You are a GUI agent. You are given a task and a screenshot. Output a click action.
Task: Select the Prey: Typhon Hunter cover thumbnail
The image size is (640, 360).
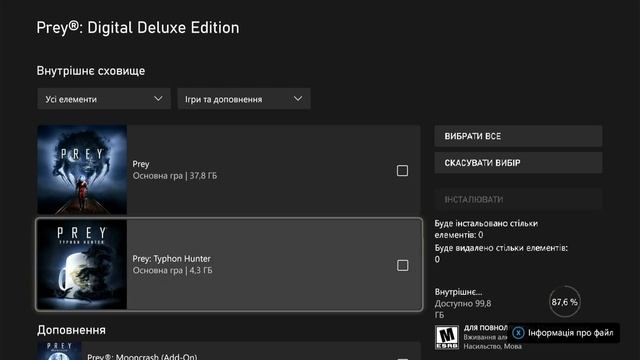point(82,264)
